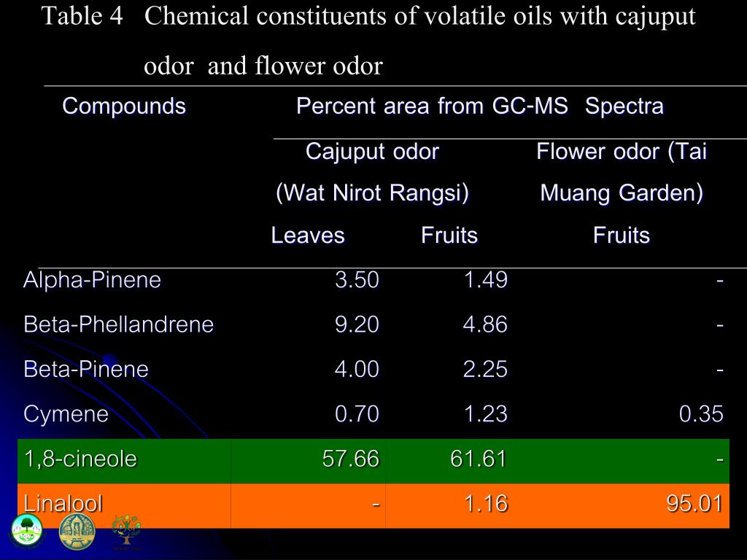
Task: Select the Beta-Phellandrene compound name
Action: point(119,324)
